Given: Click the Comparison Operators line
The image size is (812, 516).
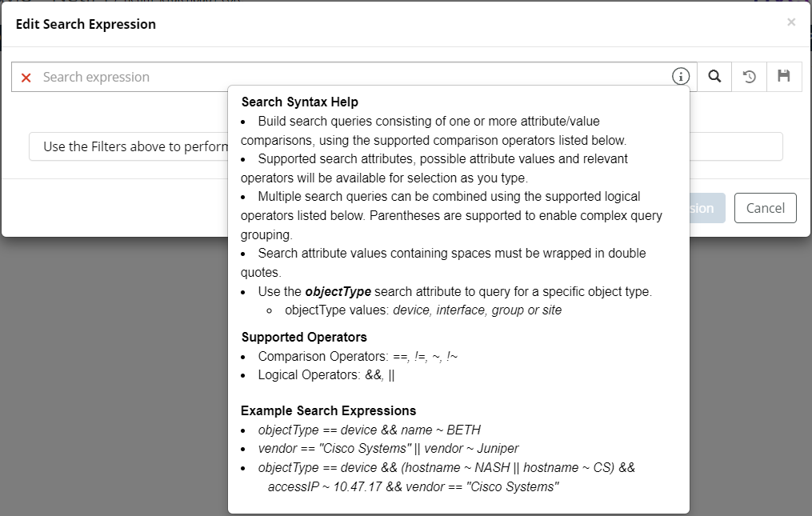Looking at the screenshot, I should 358,356.
